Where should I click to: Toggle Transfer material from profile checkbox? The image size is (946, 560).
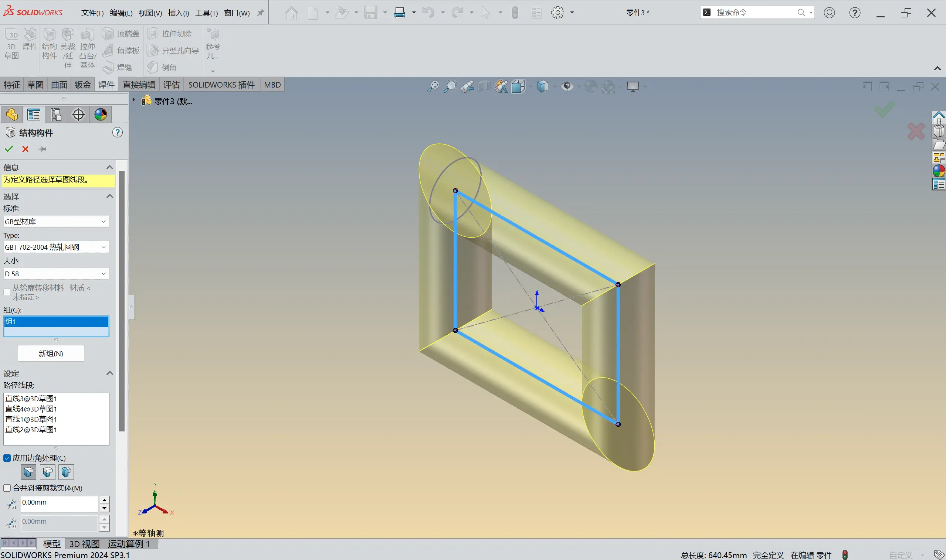[x=7, y=292]
